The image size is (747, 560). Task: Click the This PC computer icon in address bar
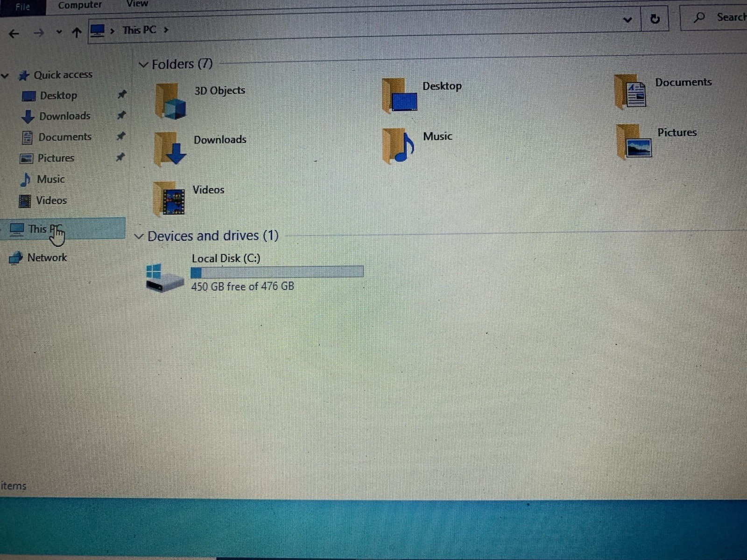(x=97, y=31)
